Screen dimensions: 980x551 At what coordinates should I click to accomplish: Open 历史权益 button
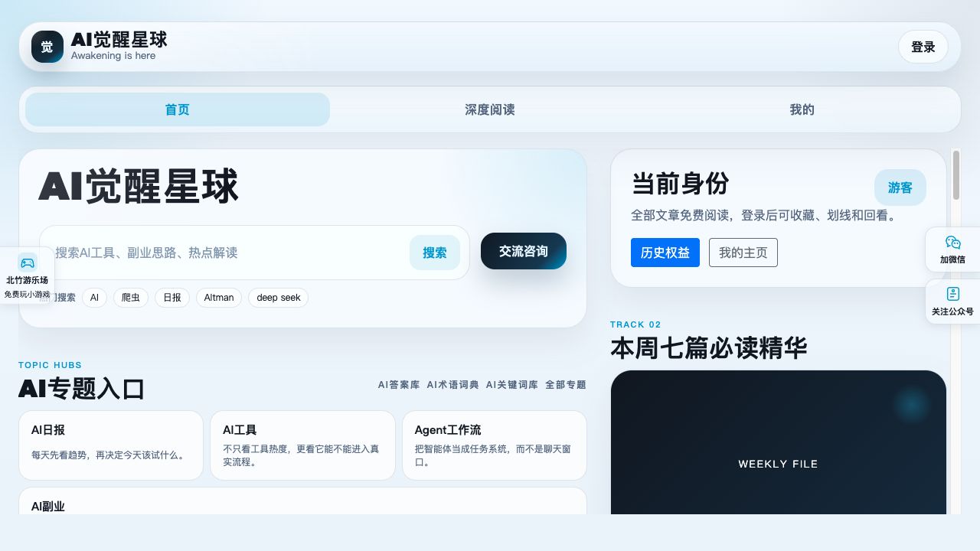[665, 253]
